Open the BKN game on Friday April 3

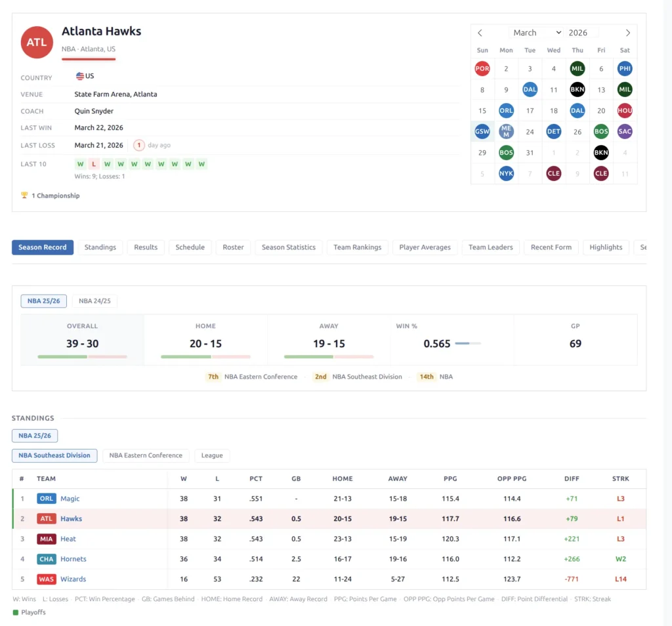click(601, 152)
